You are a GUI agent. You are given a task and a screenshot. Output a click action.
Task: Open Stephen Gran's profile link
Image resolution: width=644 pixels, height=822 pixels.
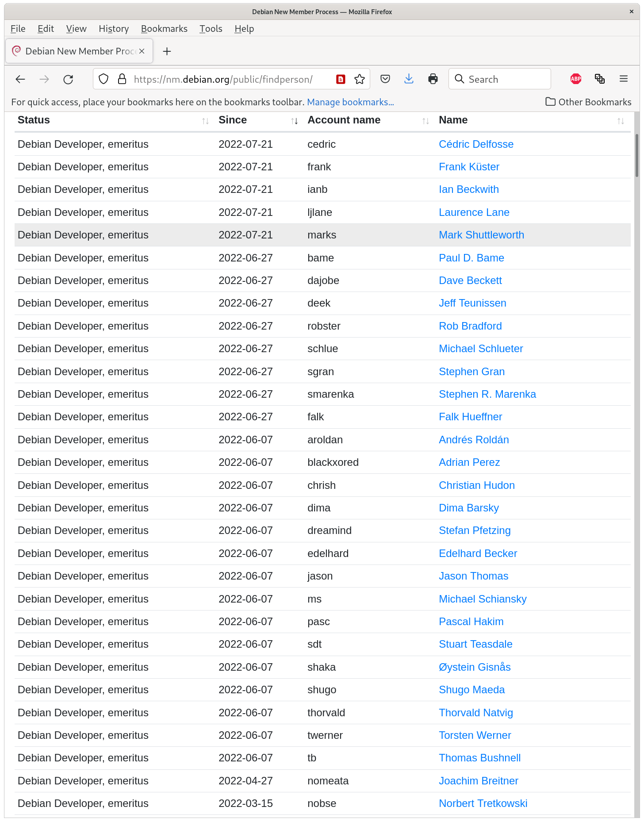click(x=471, y=372)
